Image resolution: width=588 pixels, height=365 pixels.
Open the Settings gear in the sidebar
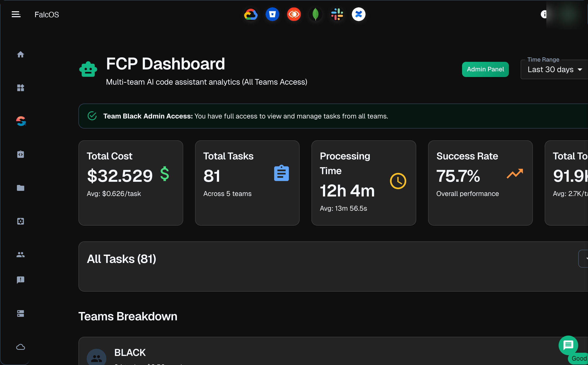coord(21,221)
